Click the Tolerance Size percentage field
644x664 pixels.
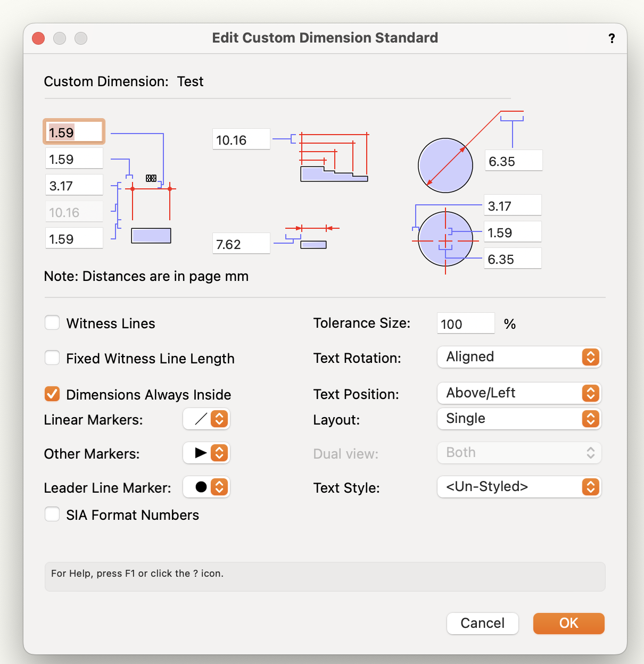pyautogui.click(x=465, y=323)
